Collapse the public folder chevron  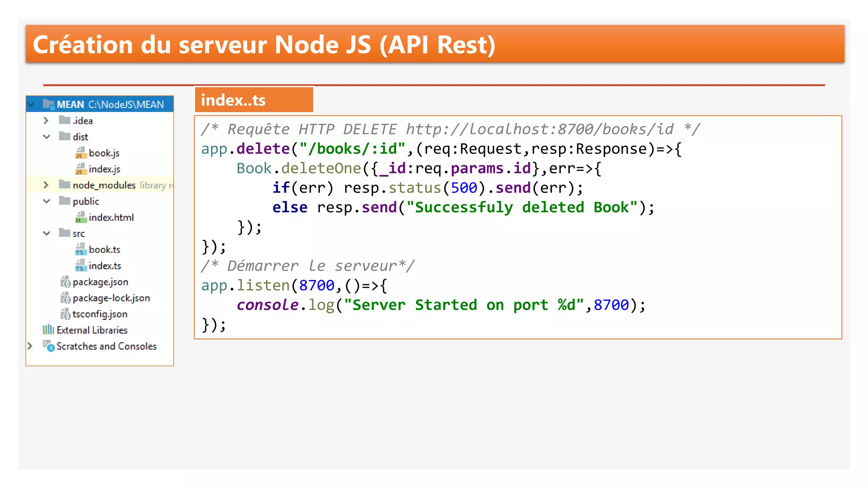(47, 201)
